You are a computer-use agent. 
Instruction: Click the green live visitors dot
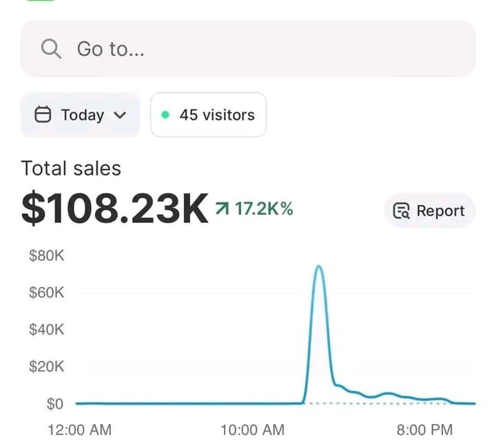(165, 115)
